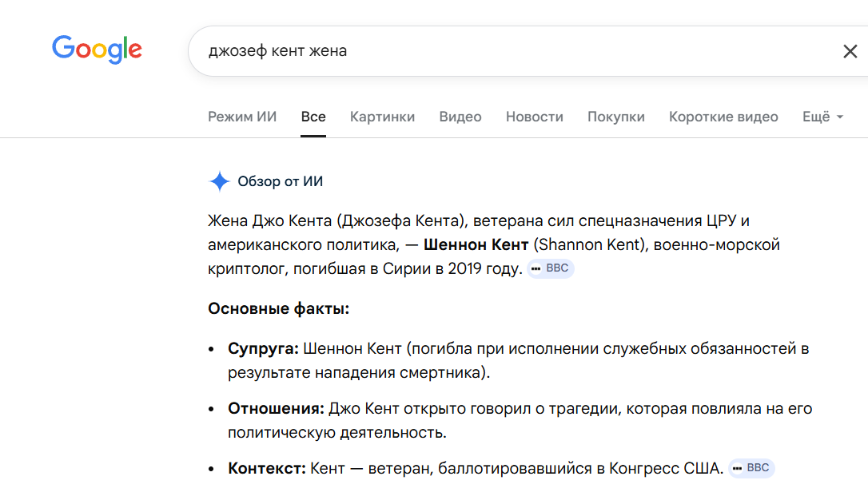Click the 'Отношения:' bullet label
This screenshot has height=500, width=868.
pyautogui.click(x=276, y=409)
